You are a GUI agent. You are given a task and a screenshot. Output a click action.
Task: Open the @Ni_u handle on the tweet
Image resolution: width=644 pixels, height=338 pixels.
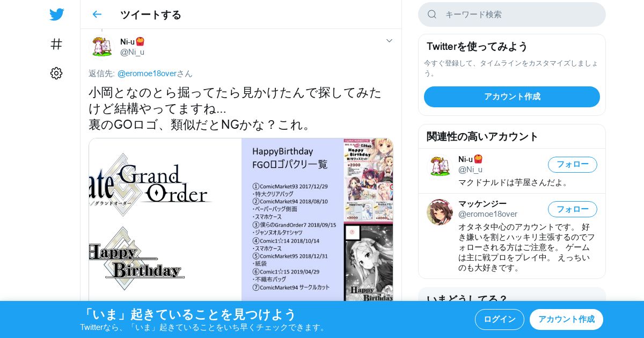[x=132, y=52]
